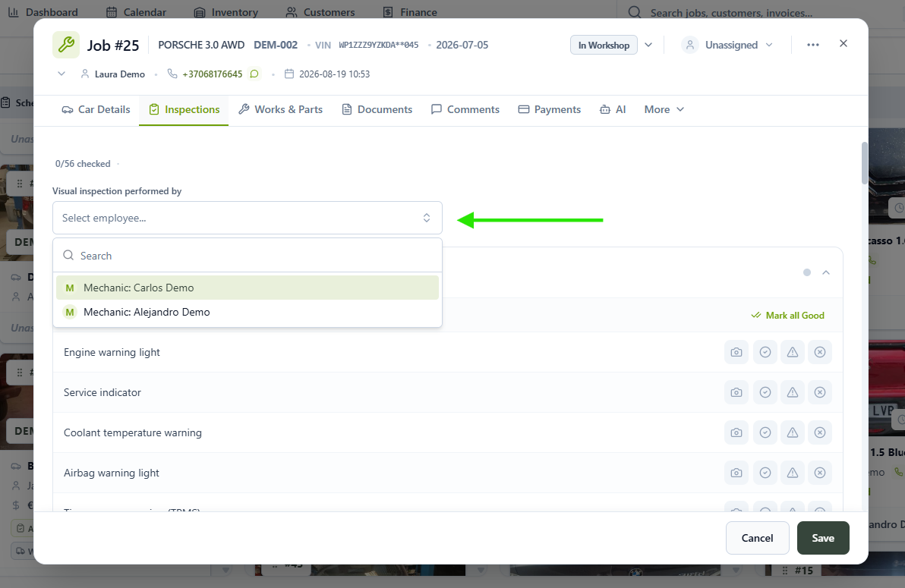Open Customers in top navigation
The height and width of the screenshot is (588, 905).
coord(321,12)
